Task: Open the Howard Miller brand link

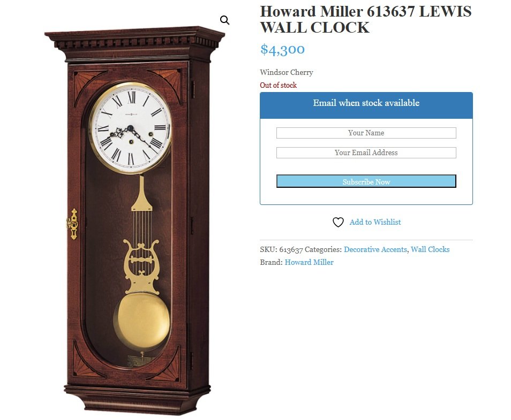Action: coord(309,262)
